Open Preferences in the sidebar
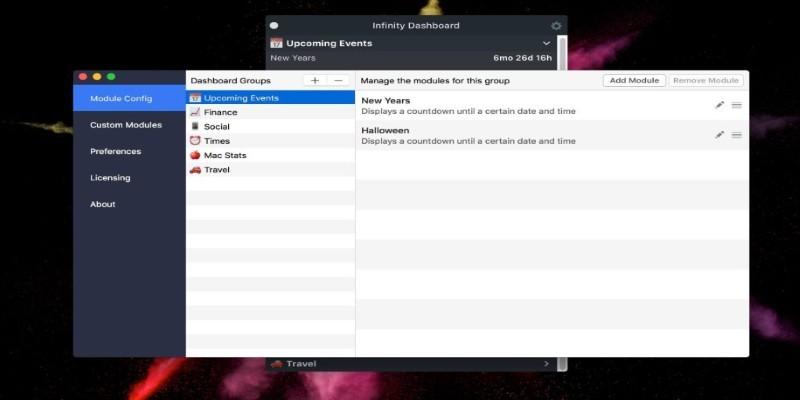This screenshot has height=400, width=800. [x=115, y=152]
